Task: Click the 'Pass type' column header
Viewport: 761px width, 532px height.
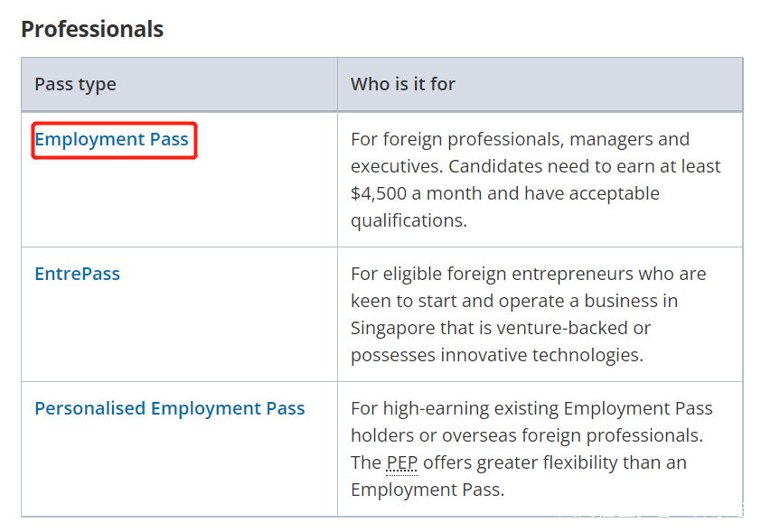Action: click(75, 85)
